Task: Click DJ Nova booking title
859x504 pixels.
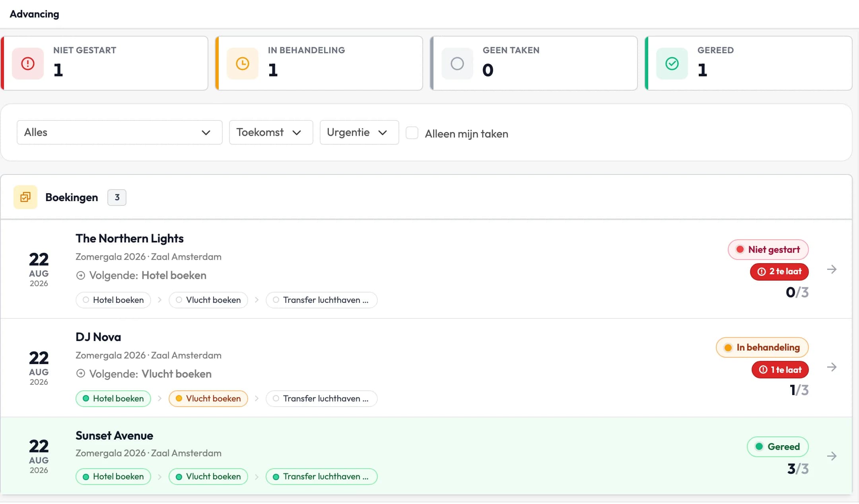Action: pyautogui.click(x=98, y=337)
